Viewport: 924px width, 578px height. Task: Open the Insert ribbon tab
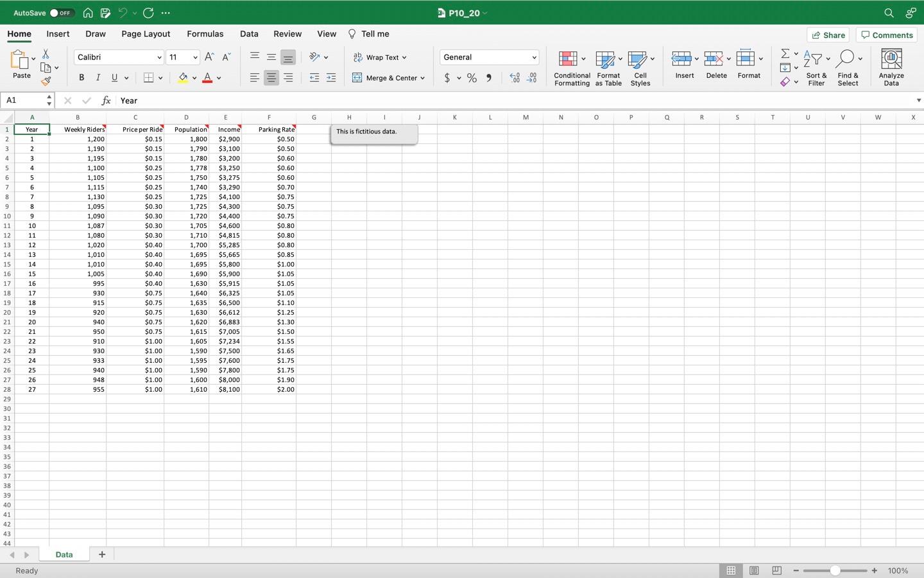click(58, 34)
